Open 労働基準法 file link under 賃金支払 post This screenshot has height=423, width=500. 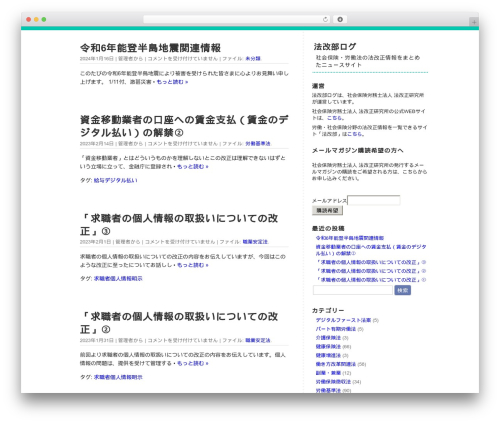(258, 144)
